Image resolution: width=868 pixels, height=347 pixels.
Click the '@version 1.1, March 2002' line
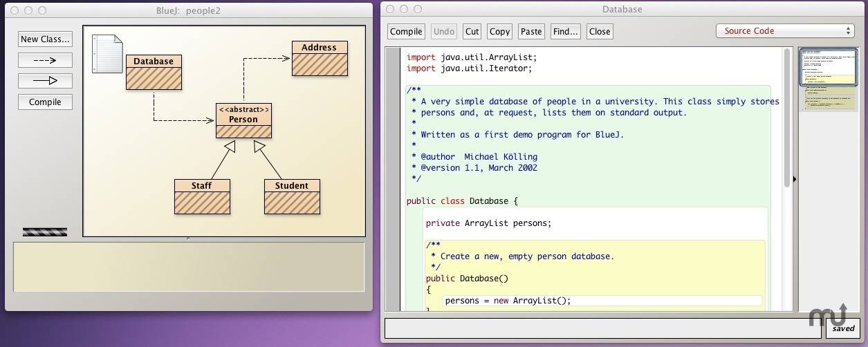pyautogui.click(x=474, y=168)
